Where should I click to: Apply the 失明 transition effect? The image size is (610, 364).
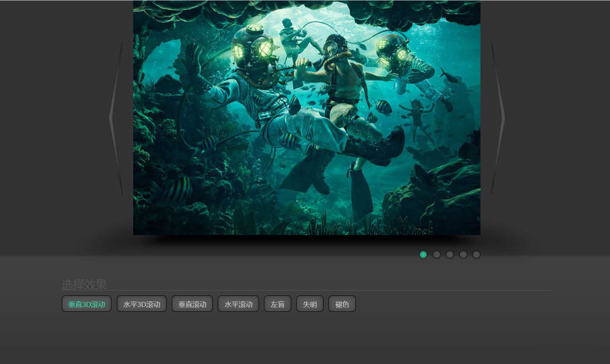pyautogui.click(x=310, y=304)
